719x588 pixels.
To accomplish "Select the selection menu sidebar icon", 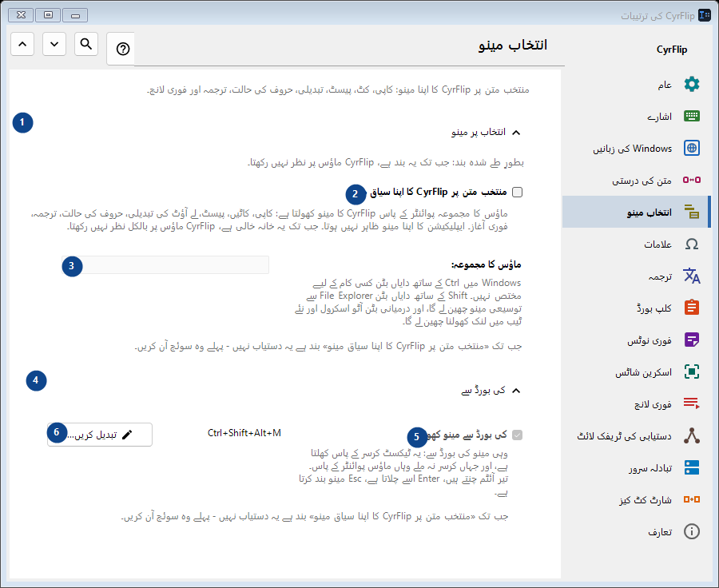I will (692, 212).
